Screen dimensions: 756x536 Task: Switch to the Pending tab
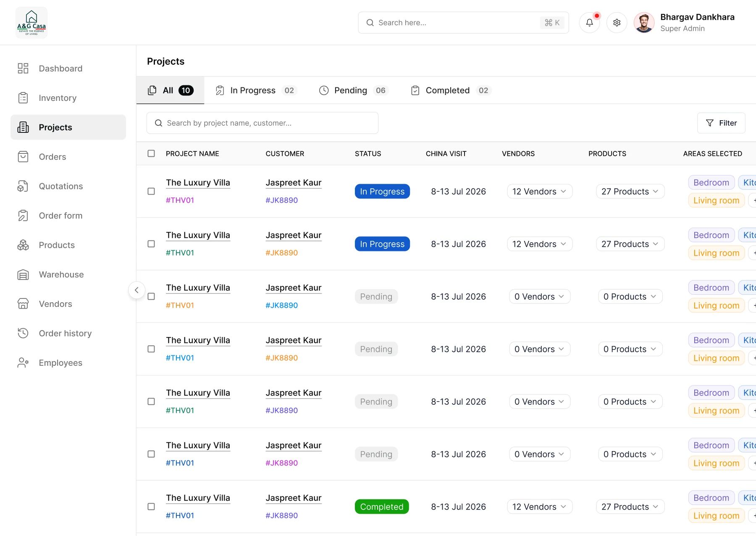pyautogui.click(x=354, y=90)
